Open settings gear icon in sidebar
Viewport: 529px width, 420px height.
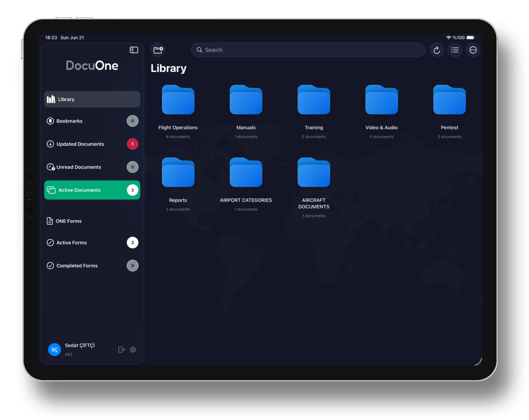pos(133,349)
